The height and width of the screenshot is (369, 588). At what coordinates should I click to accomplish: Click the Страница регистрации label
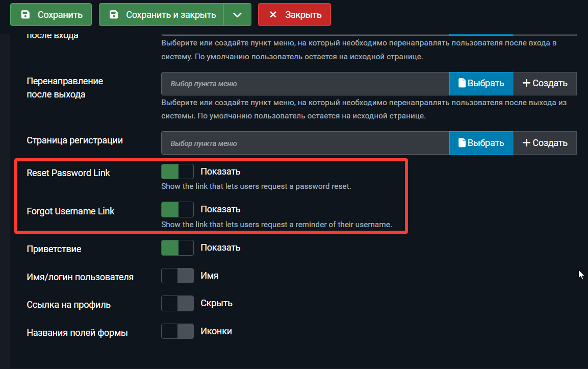(74, 140)
